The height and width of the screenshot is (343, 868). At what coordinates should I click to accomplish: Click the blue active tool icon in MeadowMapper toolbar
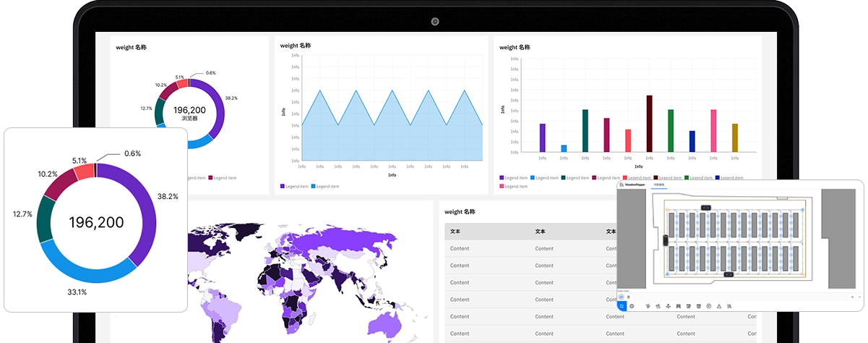[x=622, y=306]
